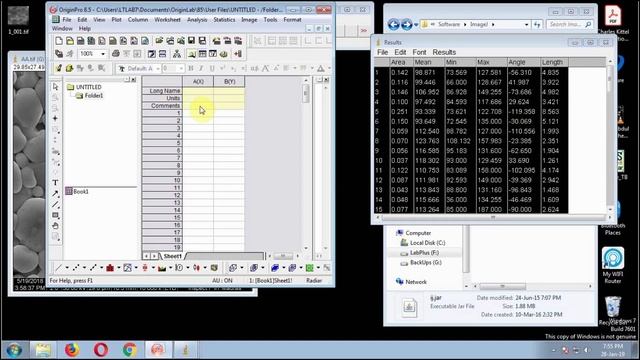
Task: Open the Plot menu in OriginPro
Action: 116,20
